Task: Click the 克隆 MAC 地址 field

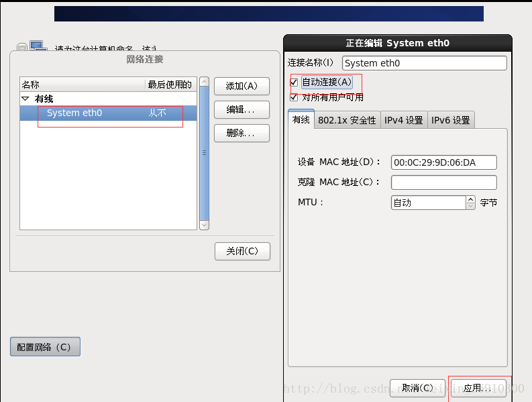Action: [444, 183]
